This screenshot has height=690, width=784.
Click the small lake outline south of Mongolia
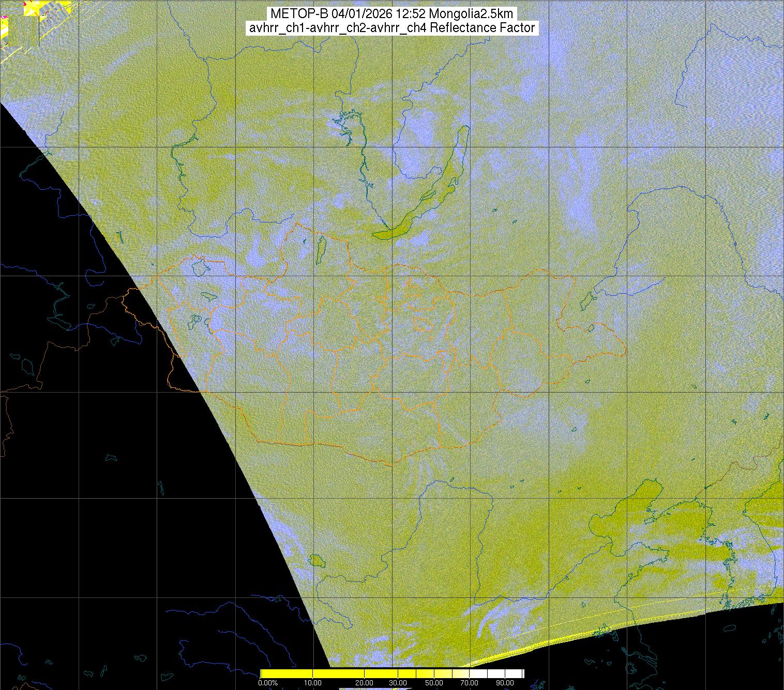pos(315,560)
